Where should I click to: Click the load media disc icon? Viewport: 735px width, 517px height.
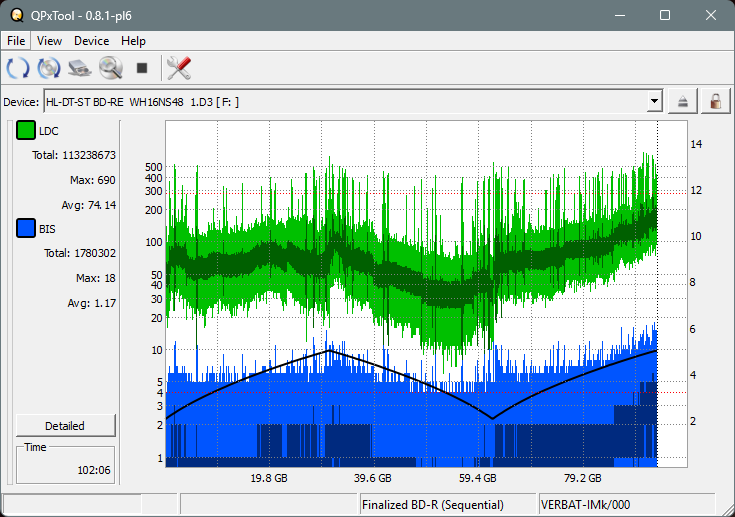[x=49, y=68]
